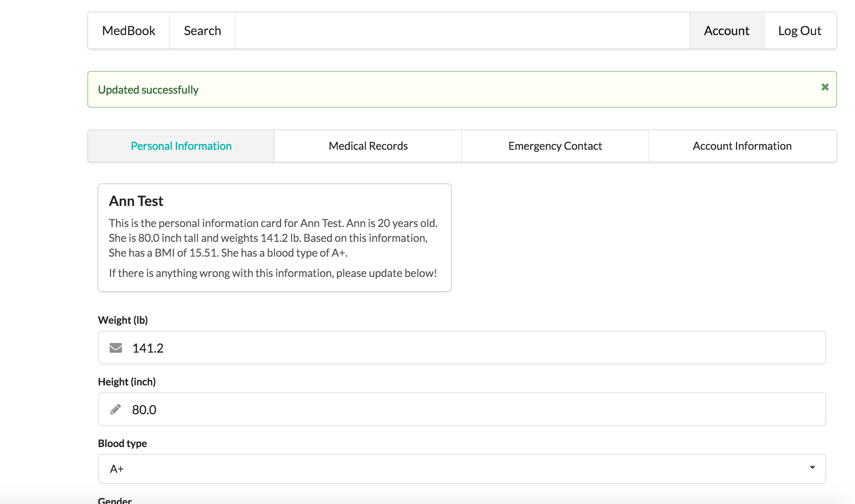Open the Account menu item
Screen dimensions: 855x504
click(x=726, y=31)
